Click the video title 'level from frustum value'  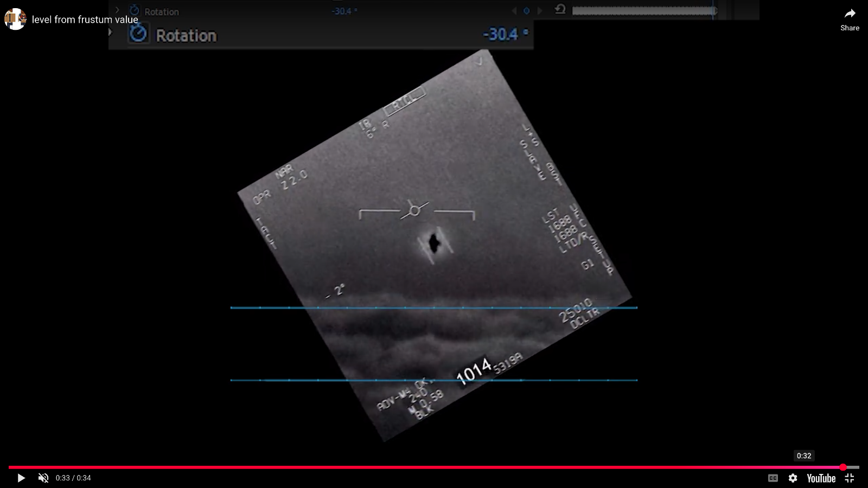pos(85,20)
